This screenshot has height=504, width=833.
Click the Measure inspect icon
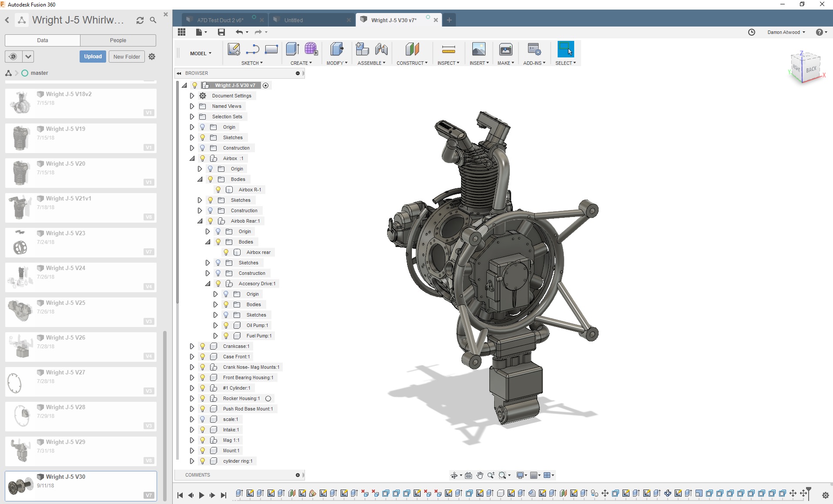pyautogui.click(x=448, y=49)
